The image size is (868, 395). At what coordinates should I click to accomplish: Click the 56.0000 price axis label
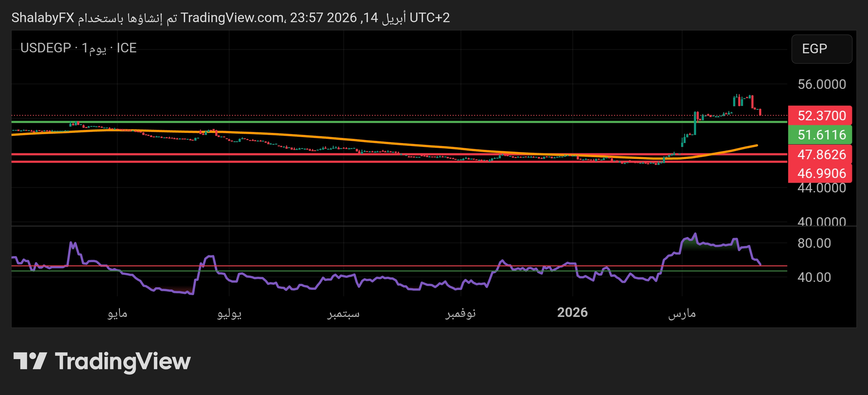point(821,84)
